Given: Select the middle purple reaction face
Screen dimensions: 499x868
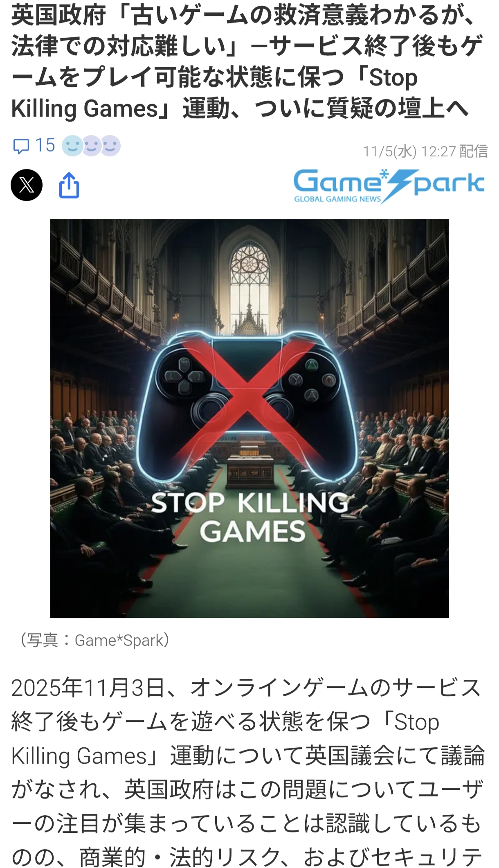Looking at the screenshot, I should tap(92, 146).
